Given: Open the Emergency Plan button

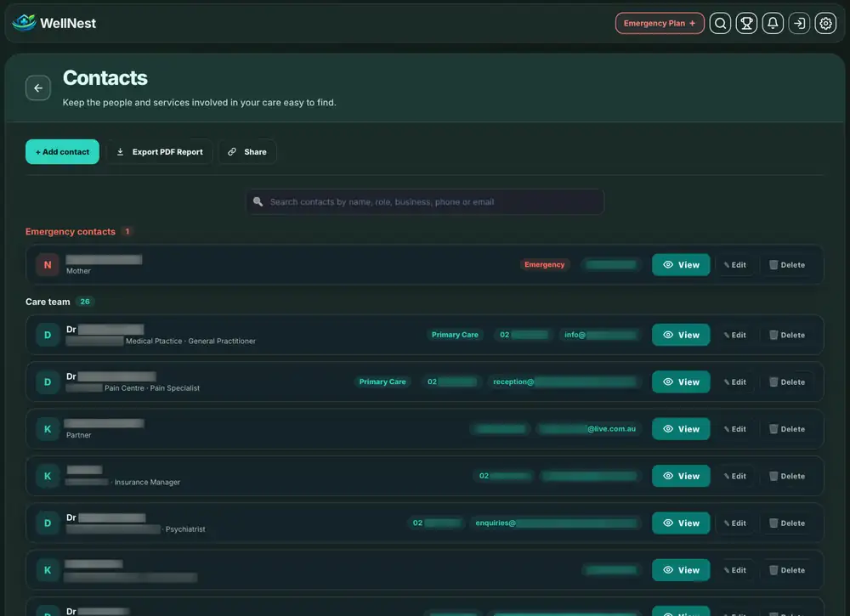Looking at the screenshot, I should tap(660, 23).
